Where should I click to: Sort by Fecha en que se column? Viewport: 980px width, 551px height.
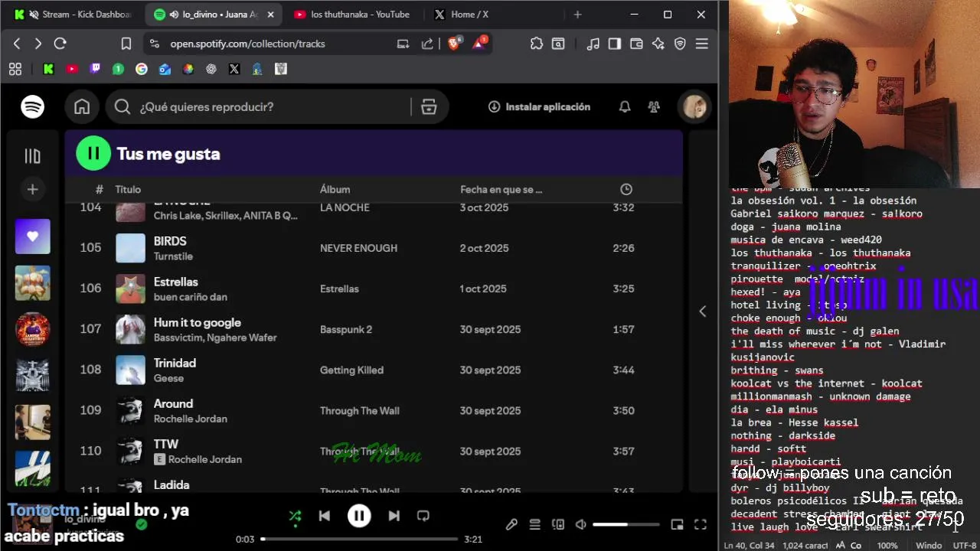coord(501,189)
